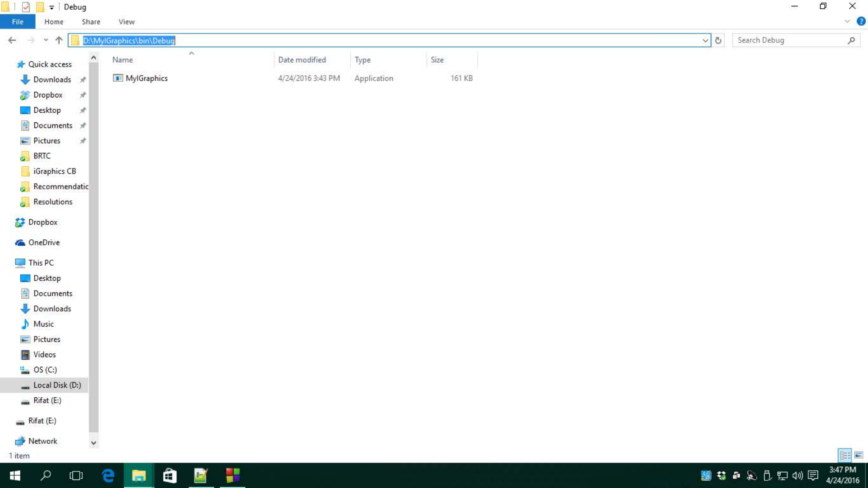
Task: Click the Up one level arrow
Action: [59, 40]
